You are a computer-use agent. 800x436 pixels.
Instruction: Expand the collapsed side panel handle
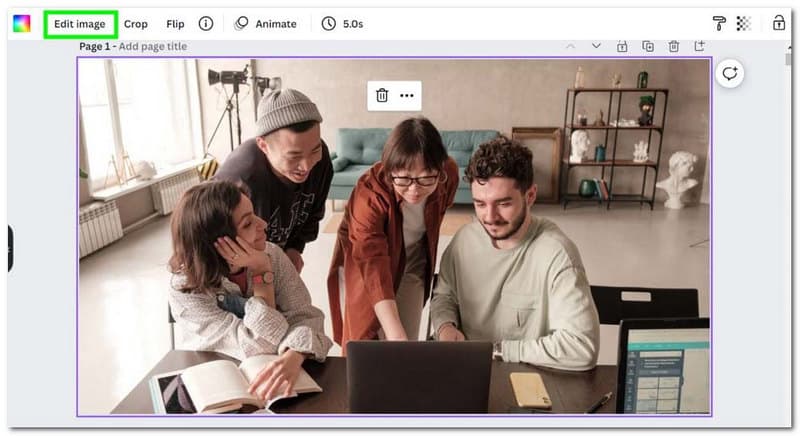[10, 248]
